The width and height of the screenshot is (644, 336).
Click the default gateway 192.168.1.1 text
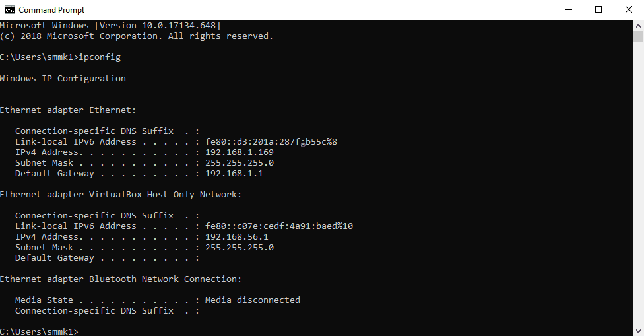click(x=234, y=174)
